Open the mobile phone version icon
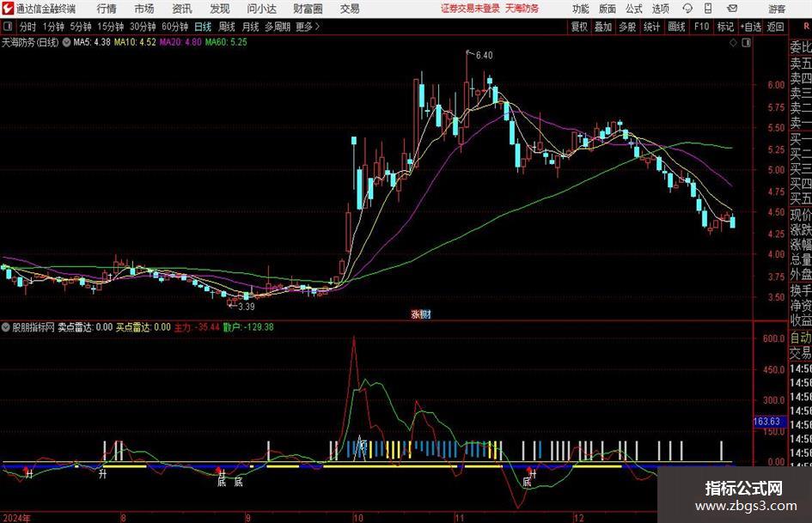 [x=708, y=9]
